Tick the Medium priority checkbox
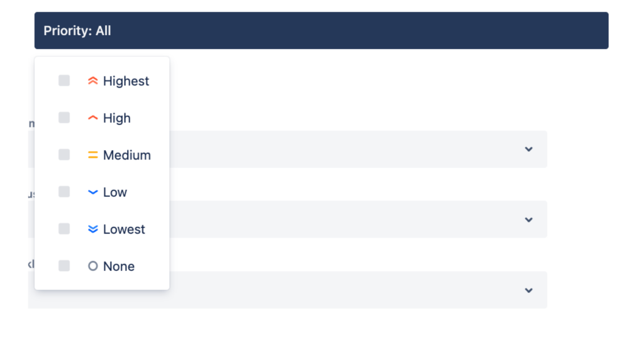Screen dimensions: 644x362 [64, 155]
